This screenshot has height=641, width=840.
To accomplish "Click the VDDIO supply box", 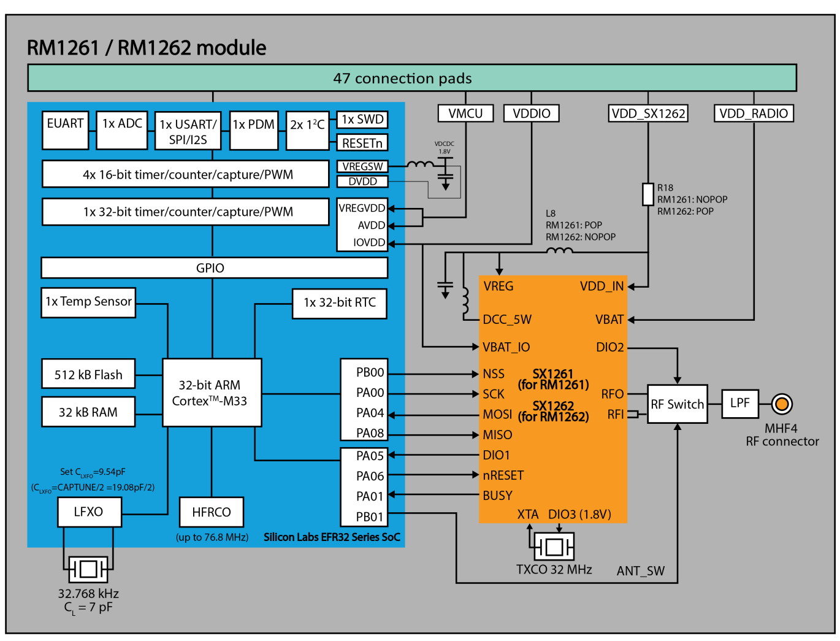I will tap(532, 113).
